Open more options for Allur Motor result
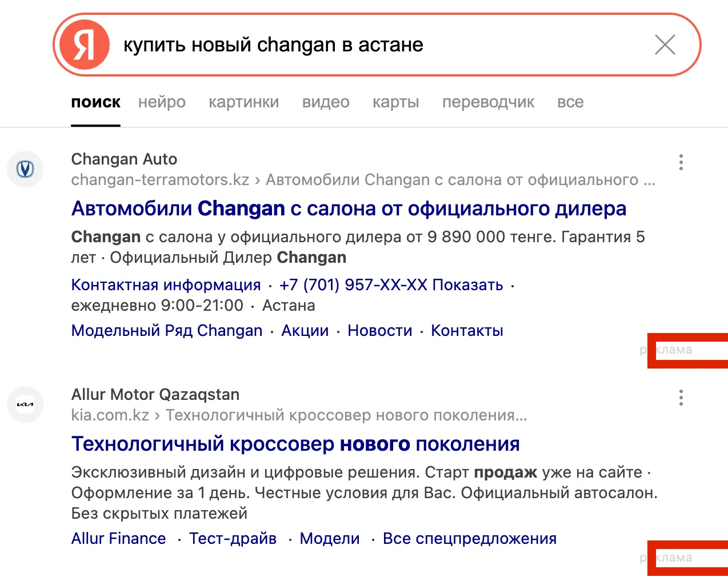This screenshot has width=728, height=585. click(681, 398)
